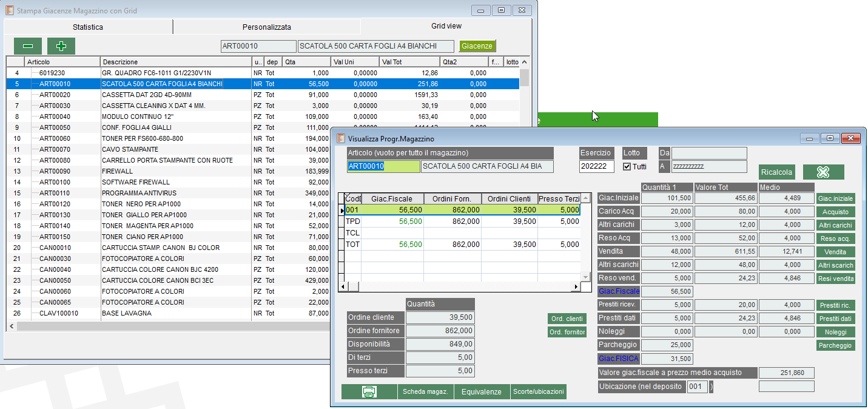Click the green X exit button
868x409 pixels.
pyautogui.click(x=823, y=172)
